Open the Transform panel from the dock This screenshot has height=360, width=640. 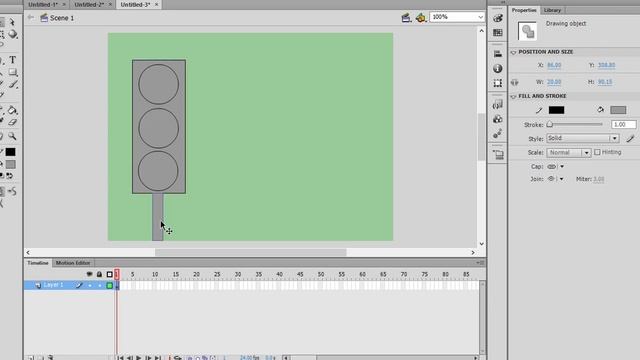pos(498,83)
